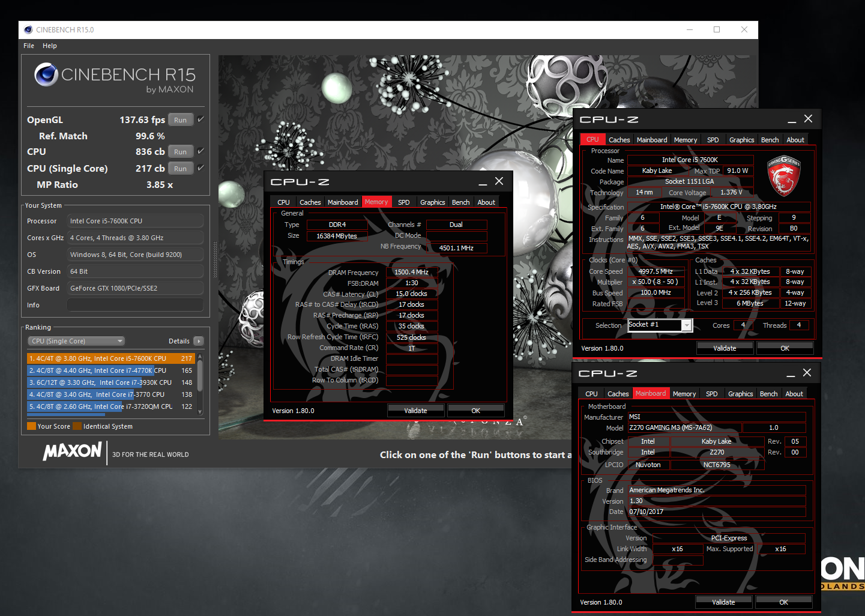This screenshot has width=865, height=616.
Task: Close the Mainboard CPU-Z window
Action: 807,373
